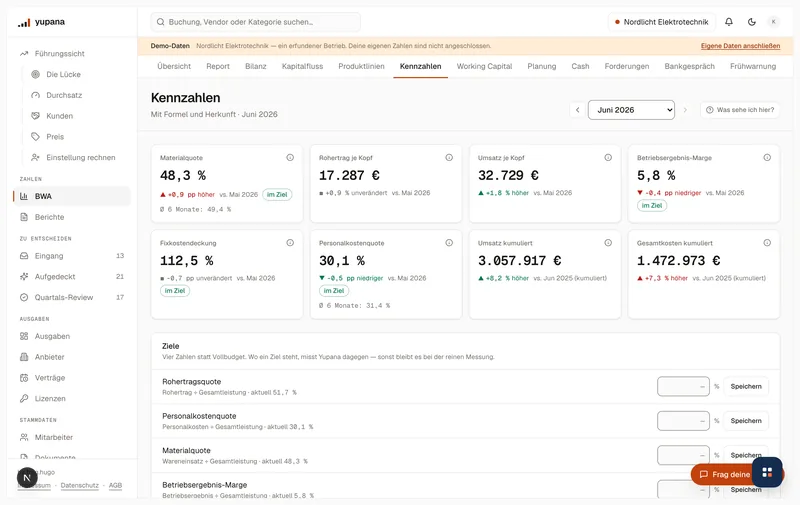
Task: Click the Quartals-Review check icon
Action: pyautogui.click(x=24, y=297)
